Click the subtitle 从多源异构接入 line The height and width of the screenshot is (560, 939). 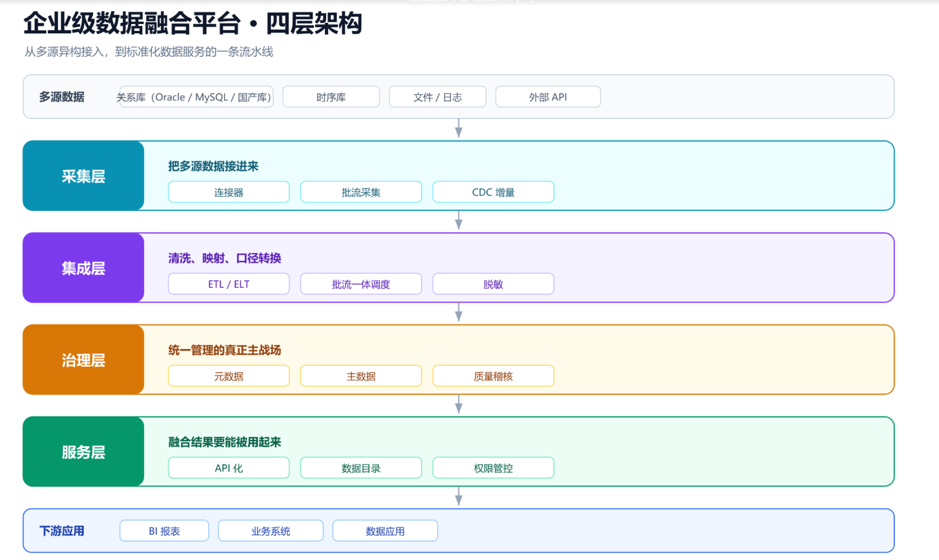pos(149,52)
